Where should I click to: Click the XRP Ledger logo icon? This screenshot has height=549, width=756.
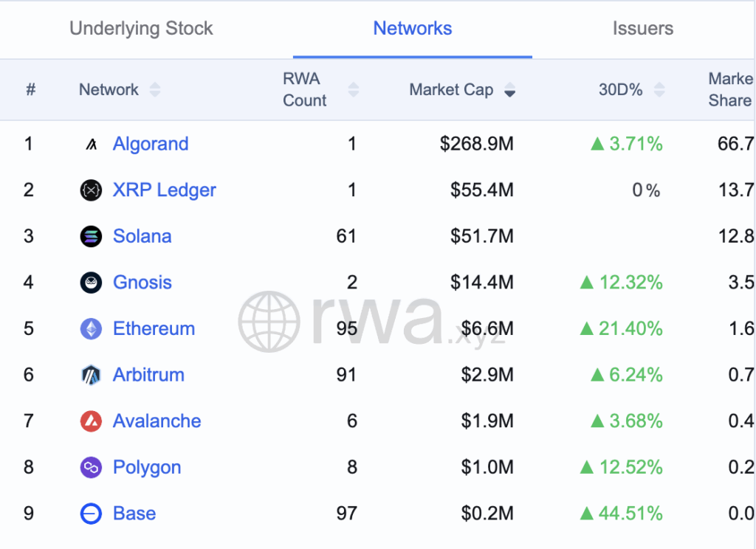point(91,190)
